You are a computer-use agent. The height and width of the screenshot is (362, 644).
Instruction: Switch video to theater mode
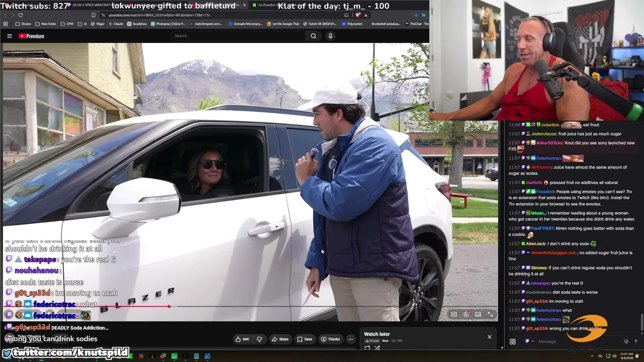478,314
